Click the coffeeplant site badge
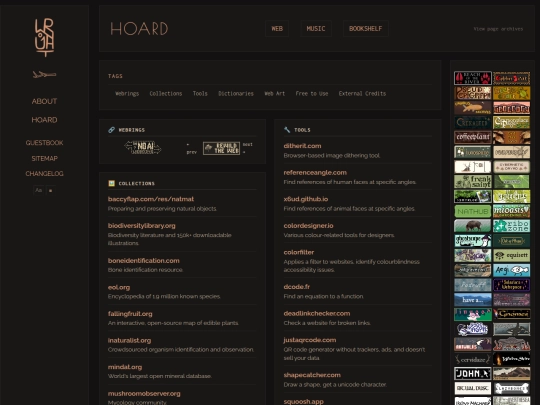 (473, 137)
